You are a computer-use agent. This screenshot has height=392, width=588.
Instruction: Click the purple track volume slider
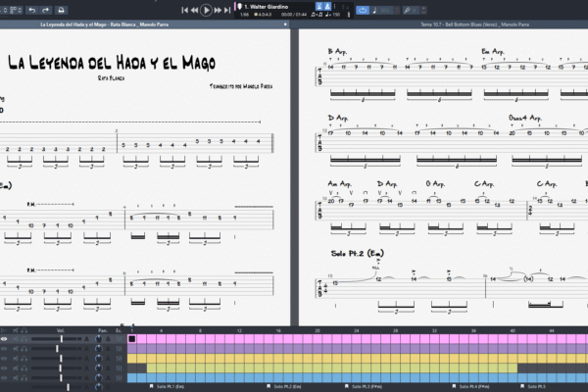(56, 349)
